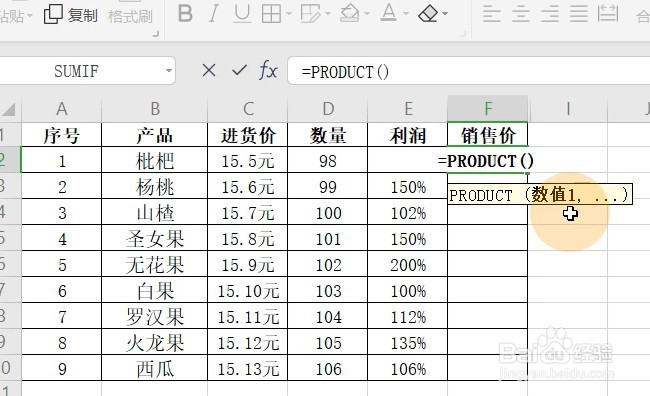The image size is (650, 396).
Task: Select column A header
Action: pyautogui.click(x=62, y=109)
